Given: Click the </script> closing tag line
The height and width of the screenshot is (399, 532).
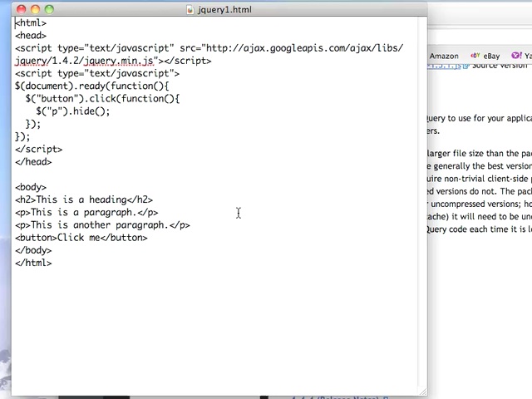Looking at the screenshot, I should pos(39,150).
